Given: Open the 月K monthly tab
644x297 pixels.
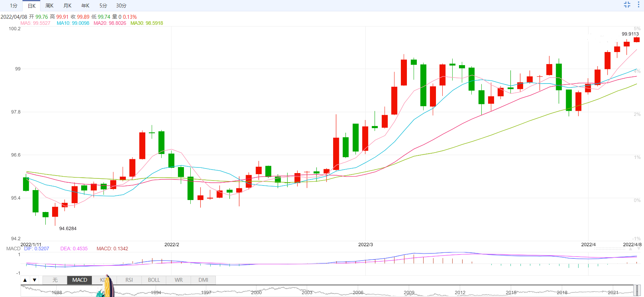Looking at the screenshot, I should [67, 6].
